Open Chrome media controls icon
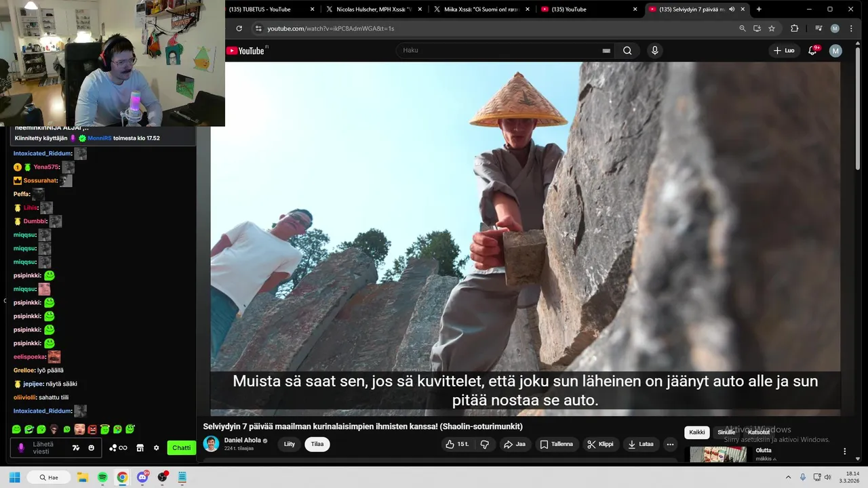 818,28
